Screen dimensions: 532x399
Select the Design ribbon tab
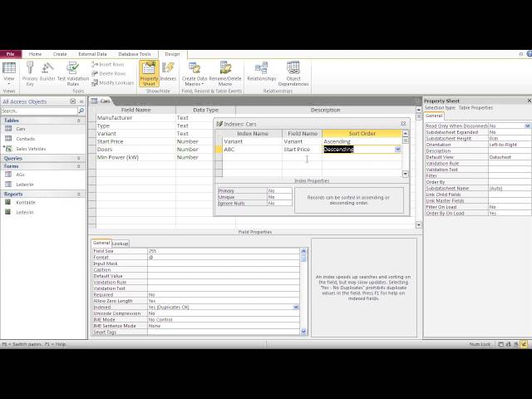pyautogui.click(x=172, y=54)
